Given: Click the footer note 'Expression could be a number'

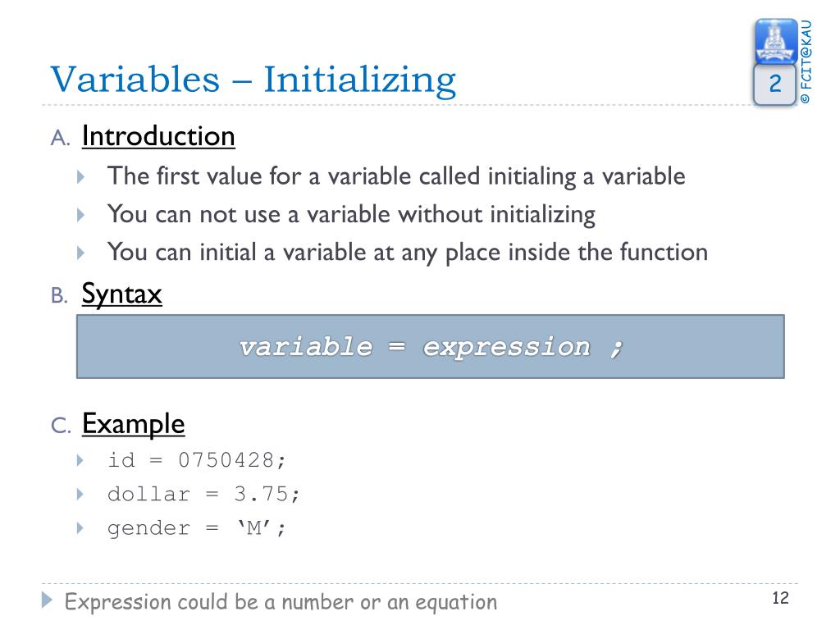Looking at the screenshot, I should pos(281,602).
